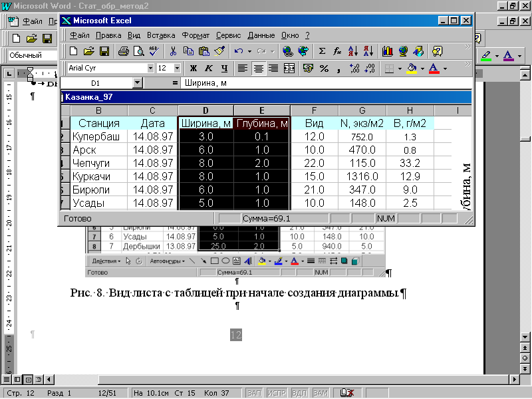Increase decimal places in Excel

click(x=354, y=68)
